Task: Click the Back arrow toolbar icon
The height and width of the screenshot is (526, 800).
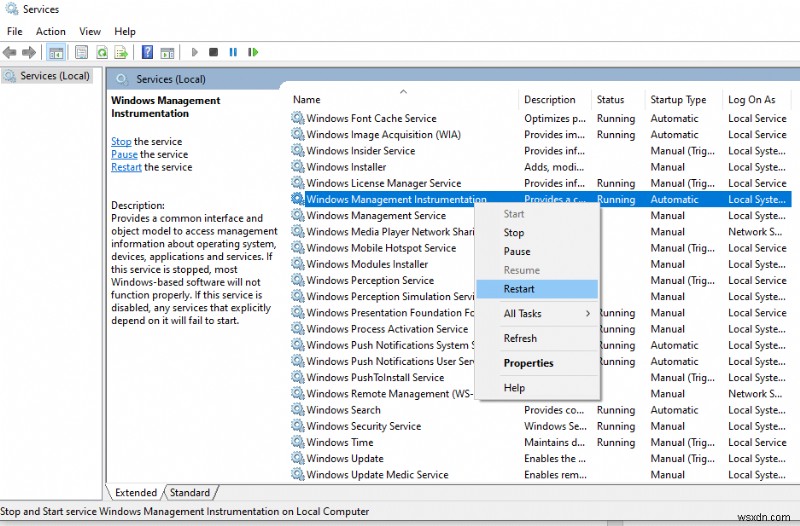Action: click(9, 52)
